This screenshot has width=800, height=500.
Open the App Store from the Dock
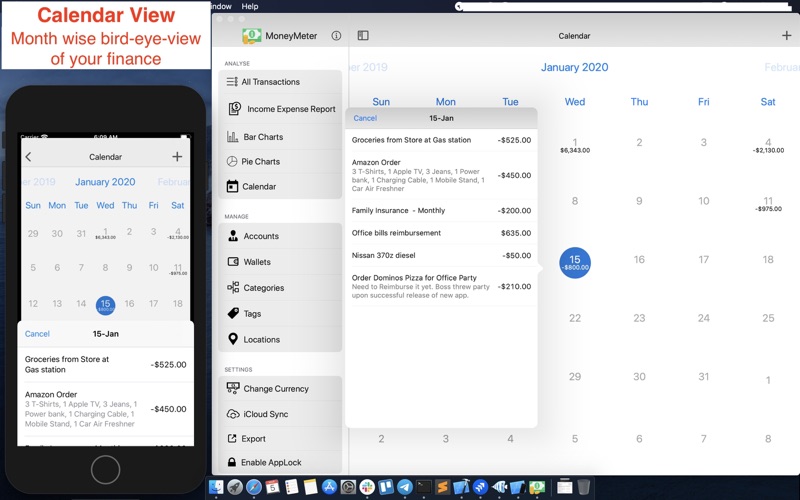[329, 487]
